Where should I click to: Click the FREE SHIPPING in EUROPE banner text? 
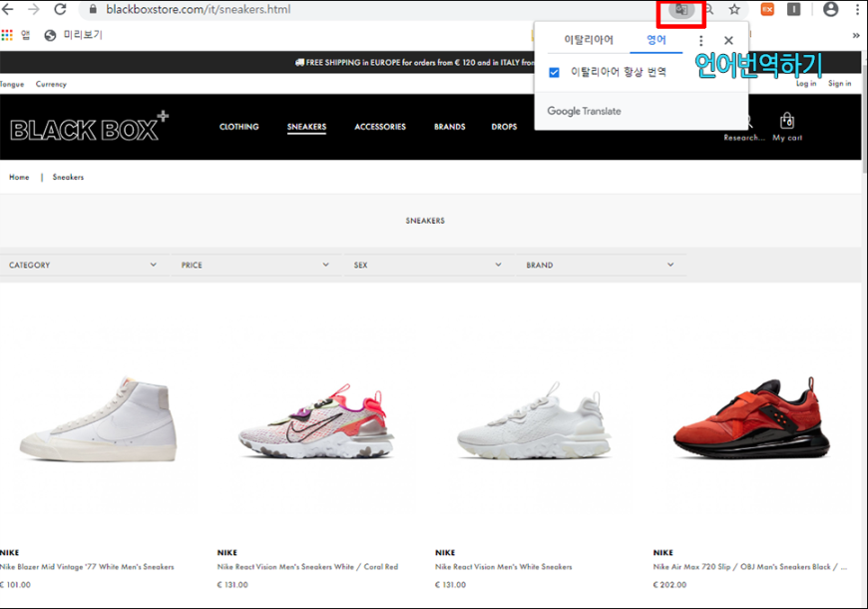(415, 63)
